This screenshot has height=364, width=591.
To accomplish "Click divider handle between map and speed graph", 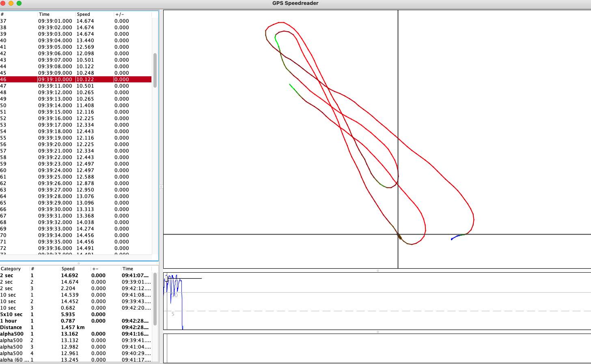I will click(377, 270).
